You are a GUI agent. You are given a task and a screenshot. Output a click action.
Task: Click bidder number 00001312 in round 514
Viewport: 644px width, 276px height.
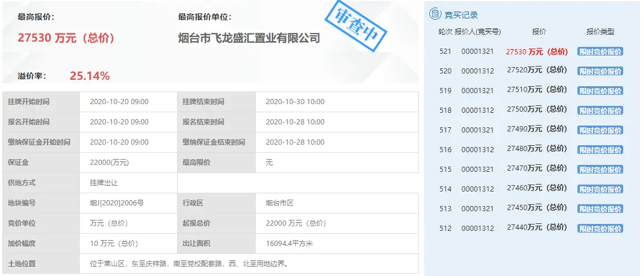pos(478,189)
